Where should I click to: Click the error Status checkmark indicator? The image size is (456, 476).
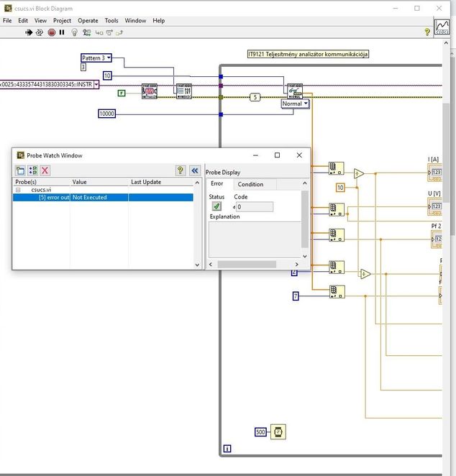pos(216,206)
